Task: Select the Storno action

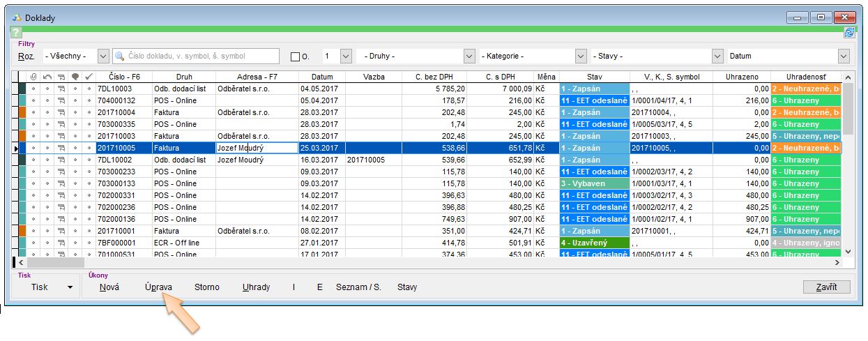Action: tap(207, 287)
